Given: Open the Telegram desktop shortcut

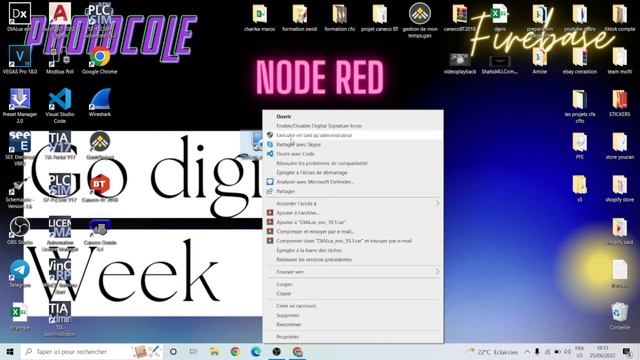Looking at the screenshot, I should pos(20,273).
